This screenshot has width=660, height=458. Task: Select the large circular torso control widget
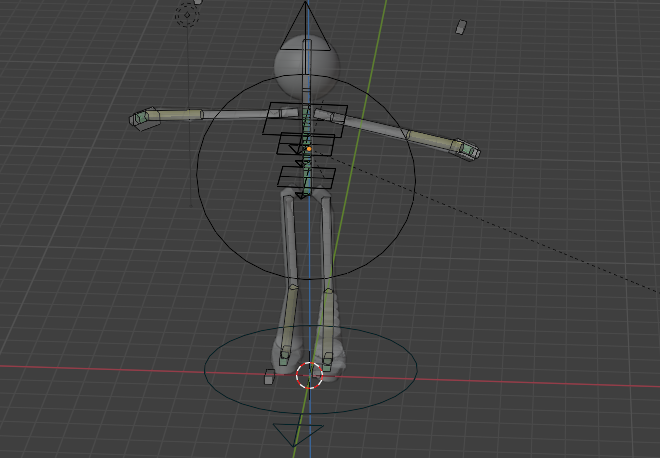(306, 177)
